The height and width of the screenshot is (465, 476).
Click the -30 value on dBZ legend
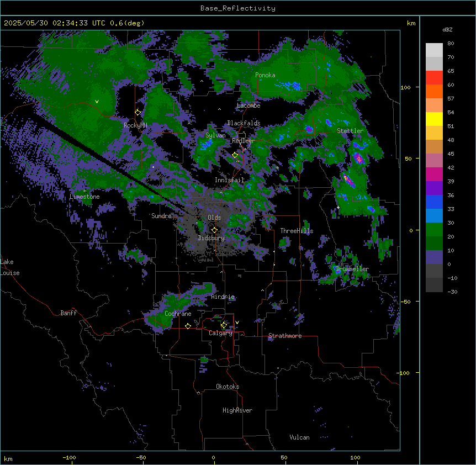coord(452,292)
